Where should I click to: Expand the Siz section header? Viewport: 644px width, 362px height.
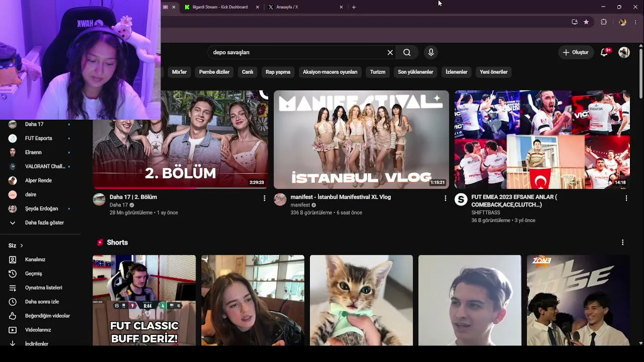tap(16, 245)
